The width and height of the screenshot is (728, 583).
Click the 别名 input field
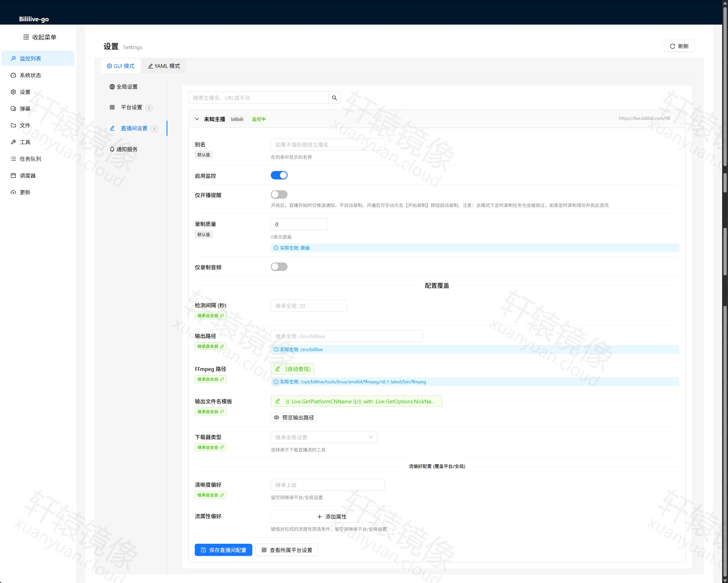328,144
